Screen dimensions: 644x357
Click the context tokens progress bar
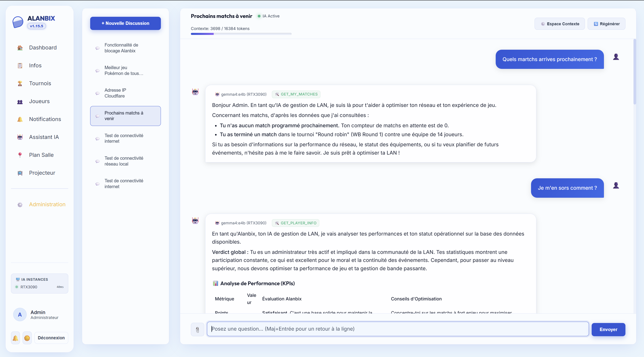[241, 34]
